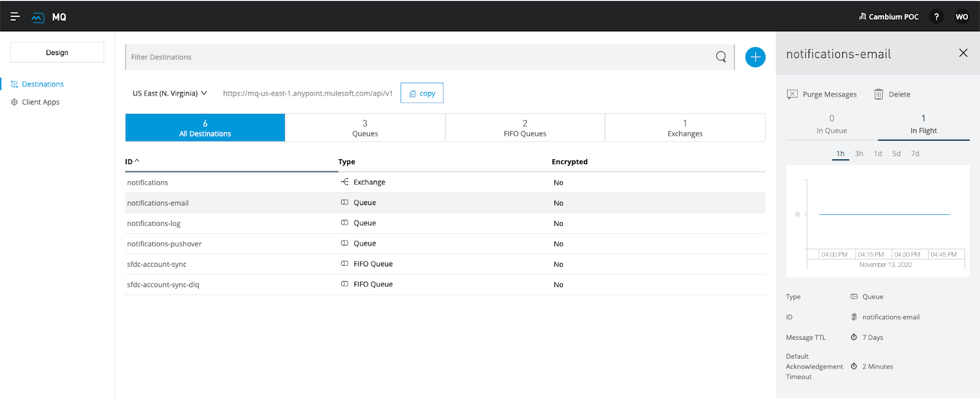The width and height of the screenshot is (980, 398).
Task: Switch to the Exchanges tab
Action: pyautogui.click(x=685, y=128)
